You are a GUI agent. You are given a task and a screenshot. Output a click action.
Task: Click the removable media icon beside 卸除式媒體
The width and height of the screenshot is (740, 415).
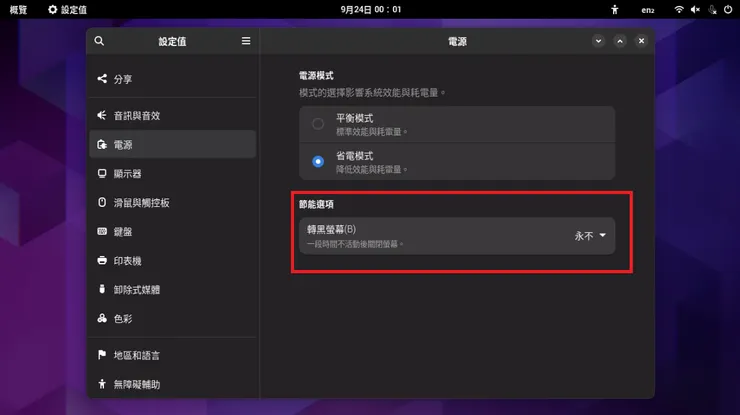tap(102, 289)
